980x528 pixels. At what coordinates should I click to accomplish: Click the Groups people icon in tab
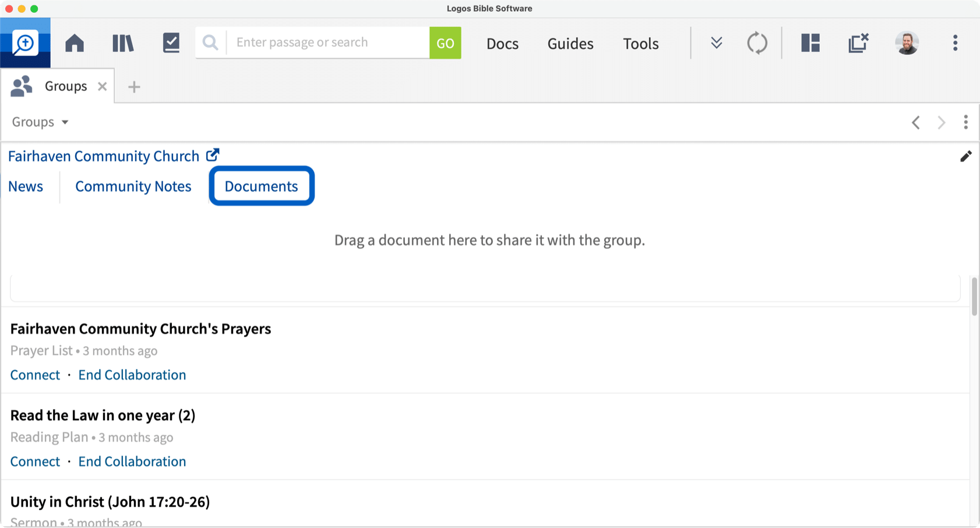(x=22, y=86)
